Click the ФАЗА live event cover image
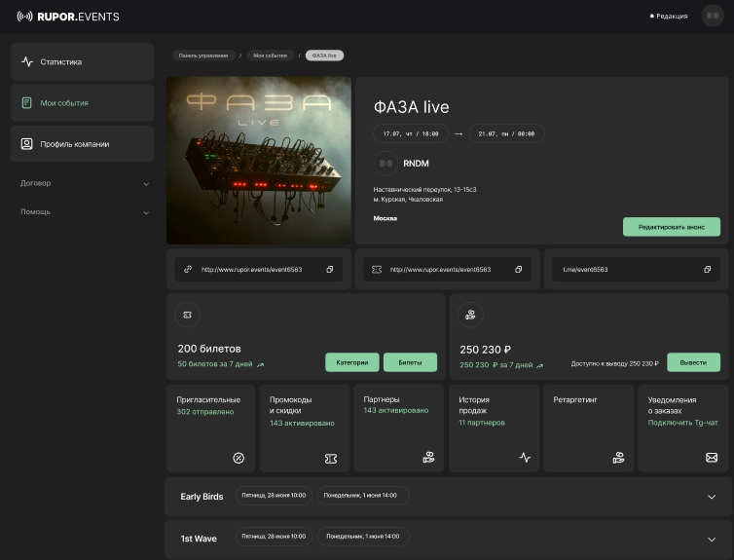Image resolution: width=734 pixels, height=560 pixels. [x=258, y=161]
